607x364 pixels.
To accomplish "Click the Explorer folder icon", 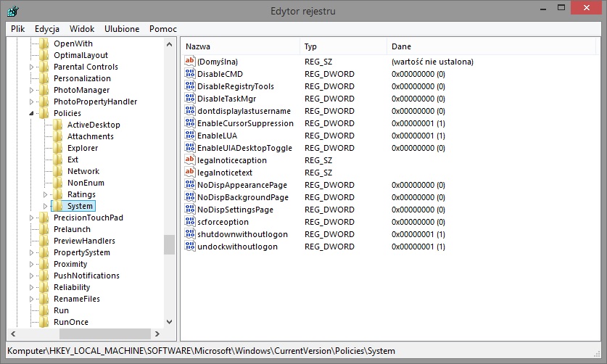I will tap(58, 148).
